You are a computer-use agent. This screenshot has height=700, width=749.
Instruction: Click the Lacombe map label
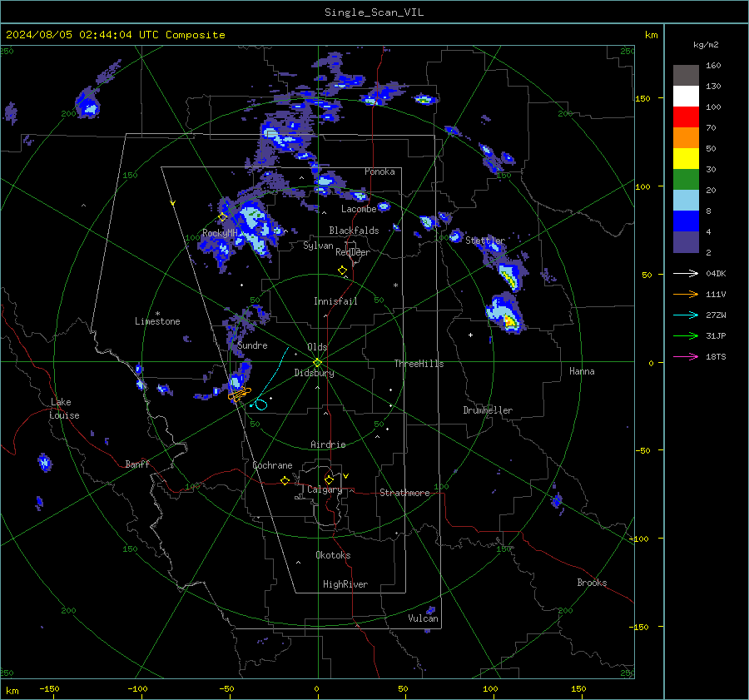(x=359, y=209)
